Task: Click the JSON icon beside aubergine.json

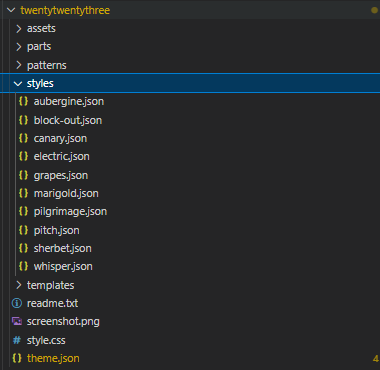Action: [x=23, y=101]
